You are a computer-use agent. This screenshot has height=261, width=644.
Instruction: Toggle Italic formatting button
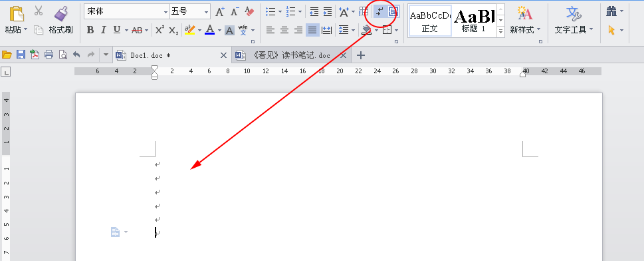coord(104,30)
